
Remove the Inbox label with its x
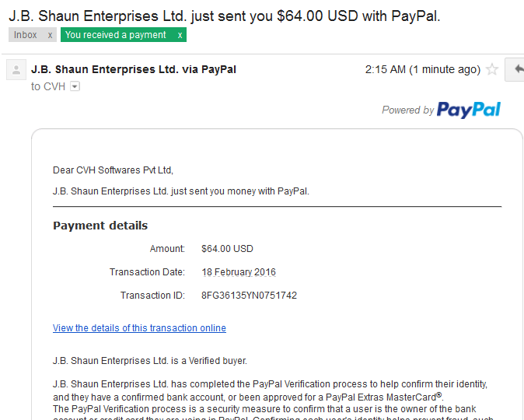coord(50,35)
